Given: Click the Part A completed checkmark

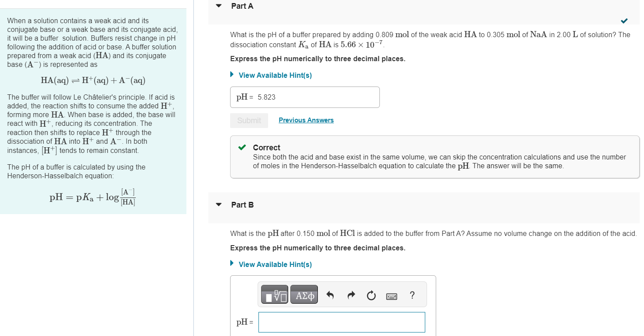Looking at the screenshot, I should click(x=624, y=21).
